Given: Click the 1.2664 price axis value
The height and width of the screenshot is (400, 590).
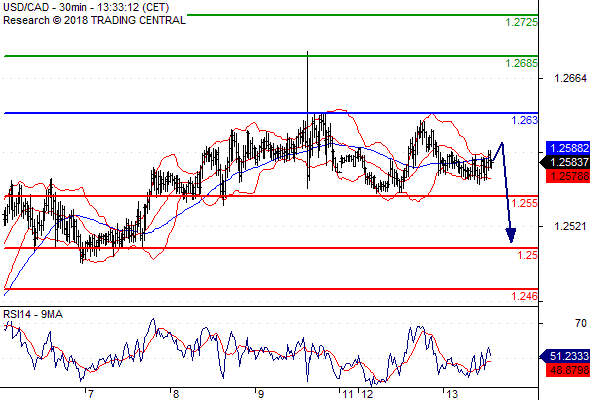Looking at the screenshot, I should (x=570, y=78).
